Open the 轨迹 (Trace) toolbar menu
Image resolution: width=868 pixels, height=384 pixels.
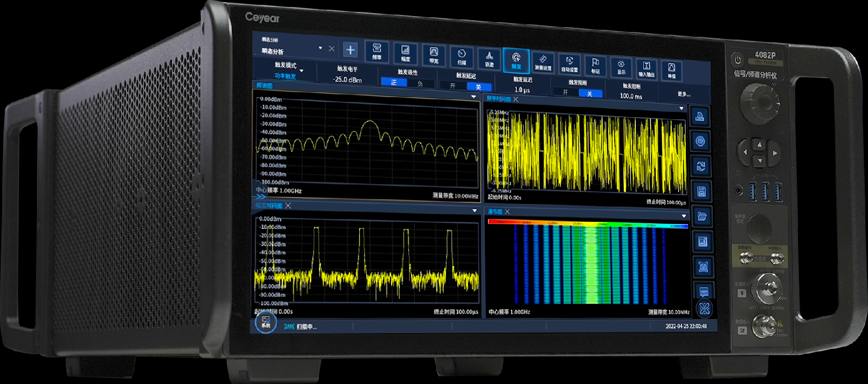coord(489,58)
